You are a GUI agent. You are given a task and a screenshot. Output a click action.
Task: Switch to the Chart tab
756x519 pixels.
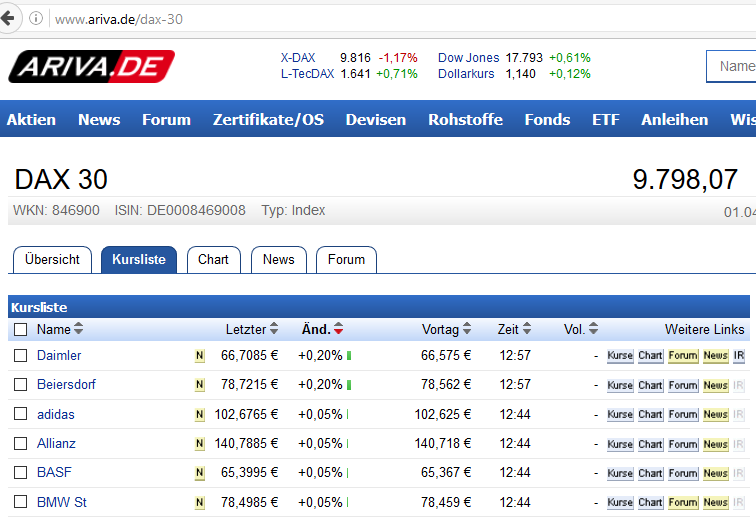[x=213, y=260]
